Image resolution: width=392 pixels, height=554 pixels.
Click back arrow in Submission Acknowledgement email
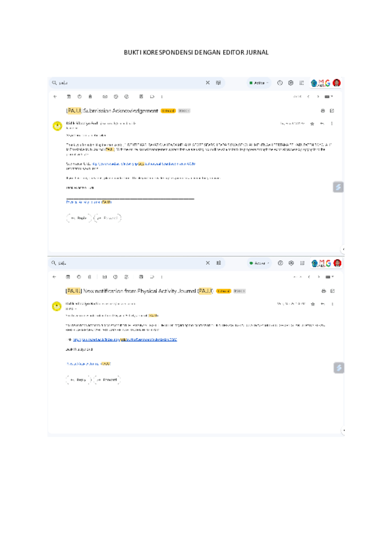pyautogui.click(x=55, y=96)
